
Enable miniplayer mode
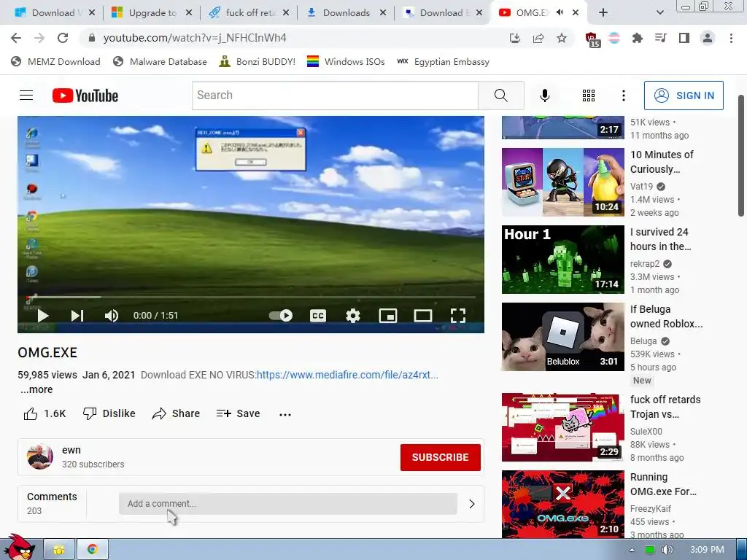(x=388, y=315)
